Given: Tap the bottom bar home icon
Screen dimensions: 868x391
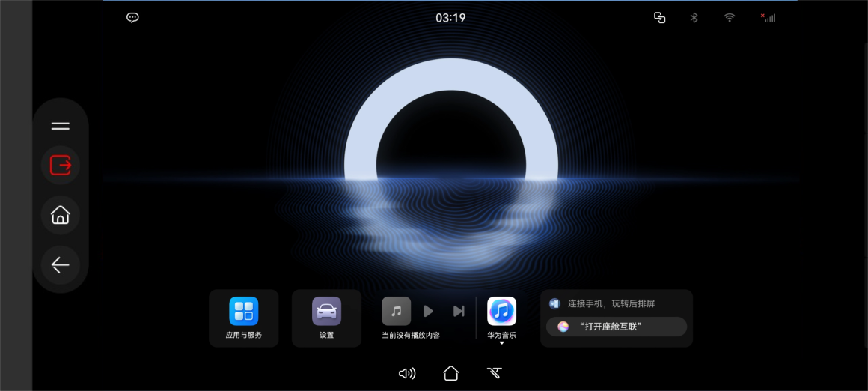Looking at the screenshot, I should click(x=450, y=373).
